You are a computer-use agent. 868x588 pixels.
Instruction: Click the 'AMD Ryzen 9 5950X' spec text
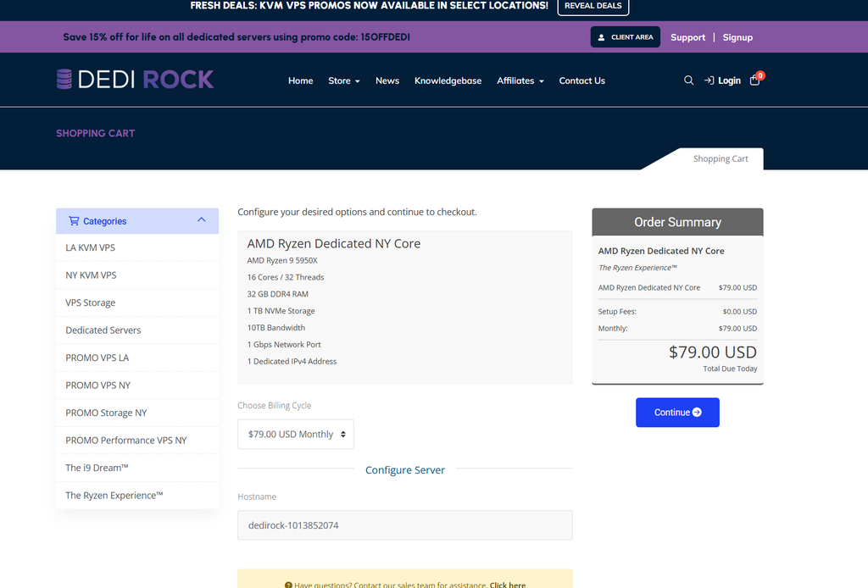(x=282, y=261)
